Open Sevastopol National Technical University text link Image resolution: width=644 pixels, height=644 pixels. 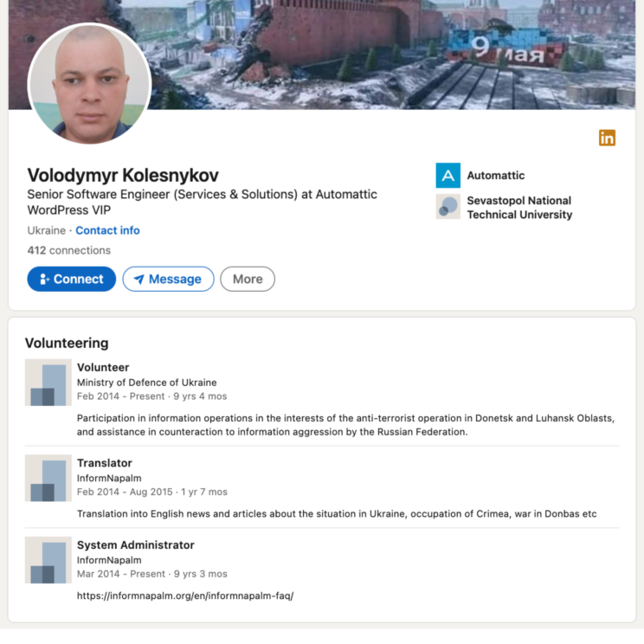click(x=519, y=208)
